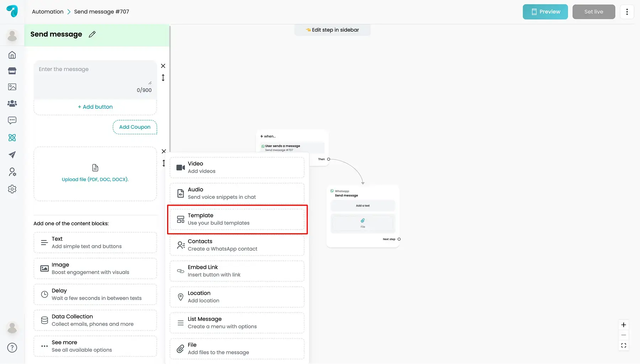Click the bottom user avatar in sidebar

coord(12,327)
